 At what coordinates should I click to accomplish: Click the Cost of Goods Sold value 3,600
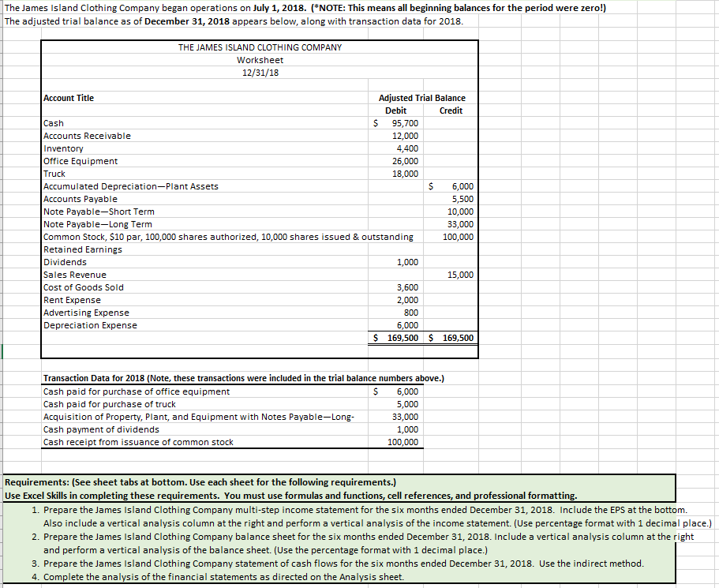(x=407, y=287)
